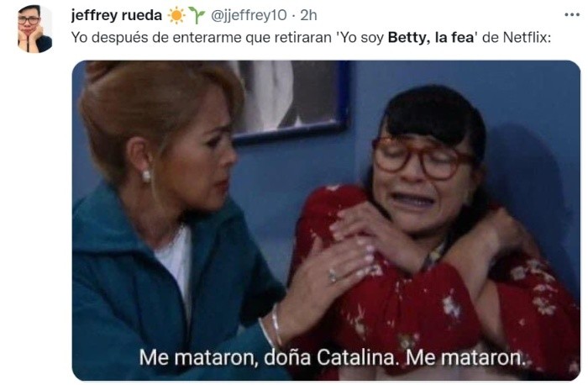This screenshot has height=385, width=588.
Task: Open the three-dot more options menu
Action: tap(571, 15)
